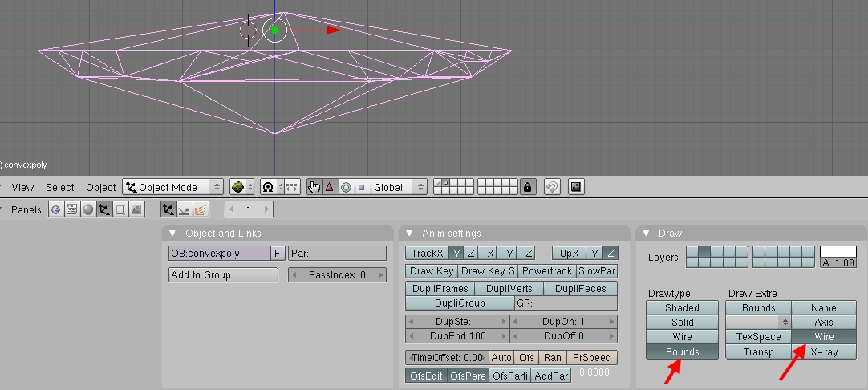Toggle Axis in Draw Extra
Image resolution: width=868 pixels, height=390 pixels.
[824, 322]
